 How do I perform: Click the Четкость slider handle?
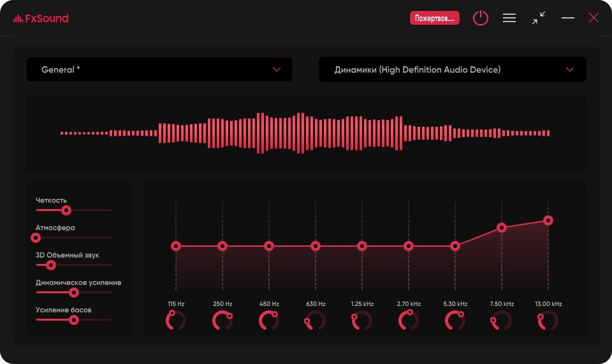pos(66,210)
